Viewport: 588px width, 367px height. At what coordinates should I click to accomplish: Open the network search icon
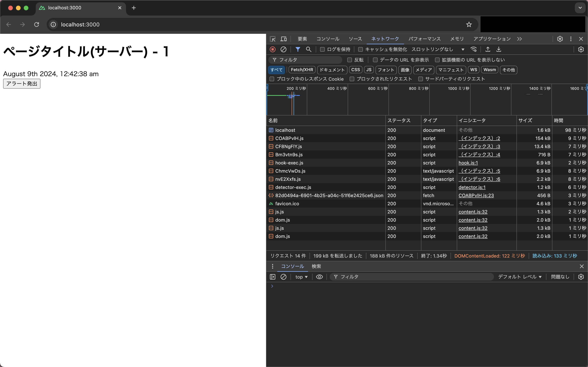(309, 49)
